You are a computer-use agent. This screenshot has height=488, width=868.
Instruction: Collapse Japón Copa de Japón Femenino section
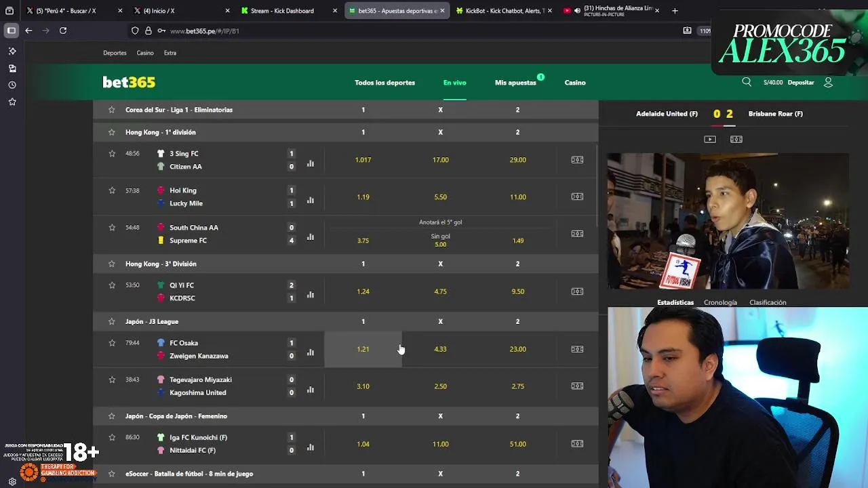pyautogui.click(x=346, y=416)
